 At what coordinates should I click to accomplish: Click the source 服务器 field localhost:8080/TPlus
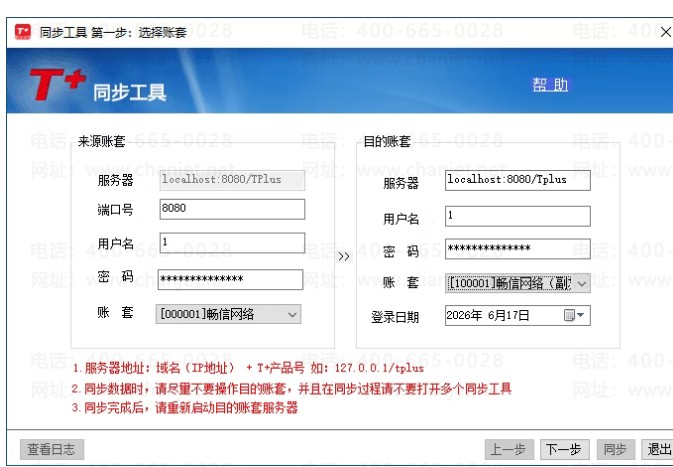point(232,180)
